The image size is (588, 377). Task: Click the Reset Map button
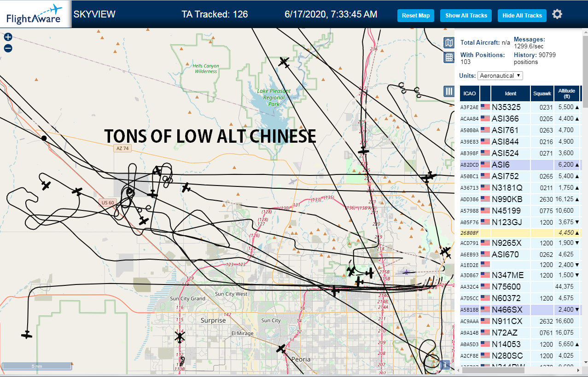(x=416, y=16)
